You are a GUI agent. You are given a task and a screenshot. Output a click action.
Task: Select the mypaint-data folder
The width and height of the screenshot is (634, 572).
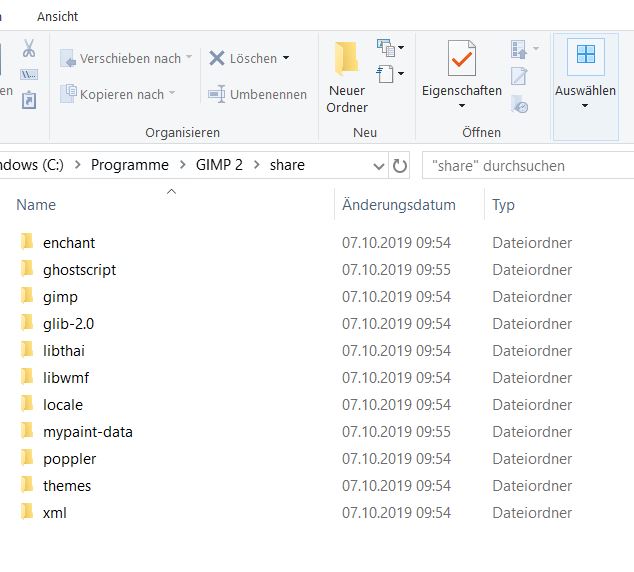click(88, 432)
